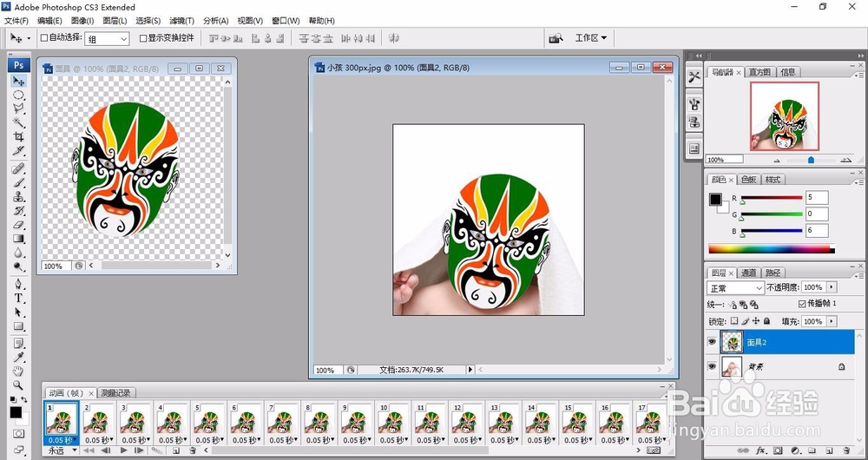The image size is (868, 460).
Task: Open the 文件(F) menu
Action: tap(16, 21)
